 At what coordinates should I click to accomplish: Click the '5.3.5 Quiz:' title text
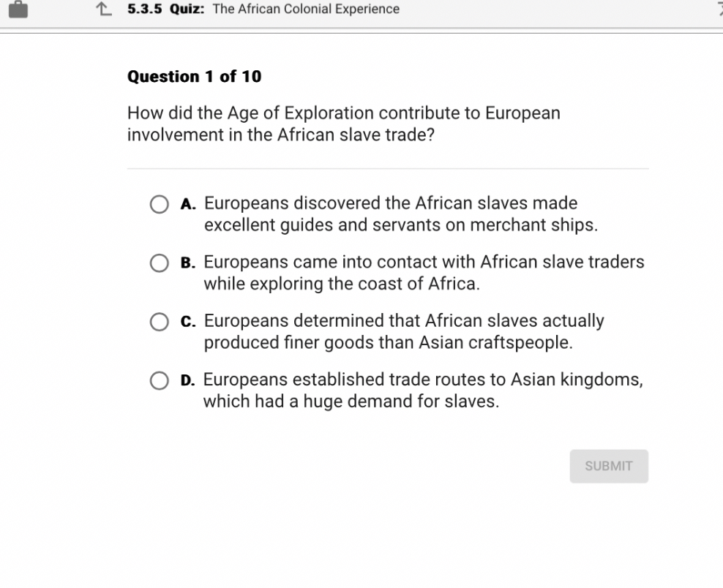166,9
